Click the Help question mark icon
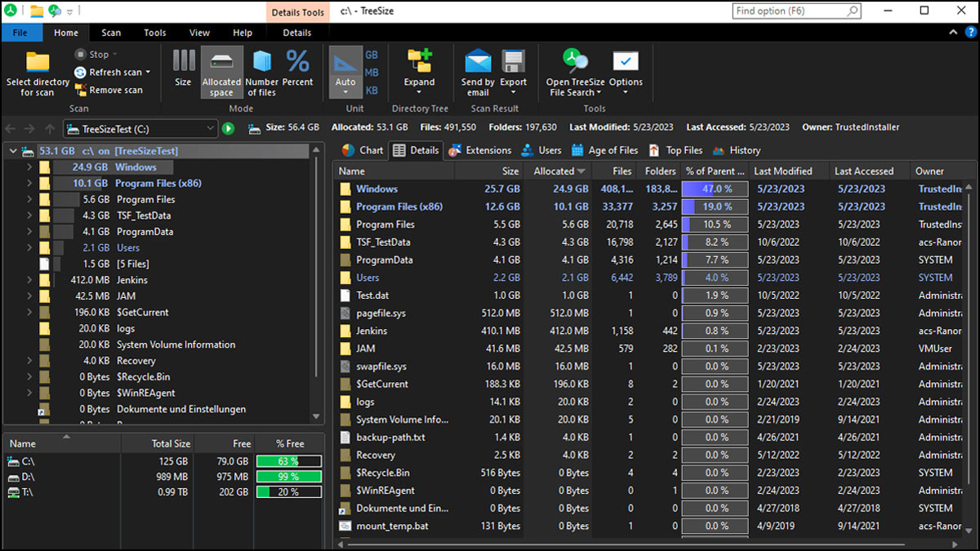980x551 pixels. tap(971, 33)
